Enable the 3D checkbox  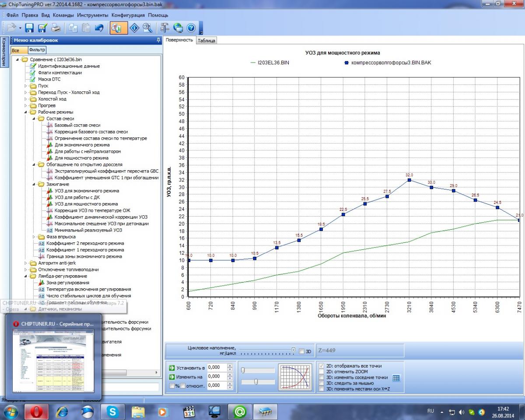pos(301,351)
